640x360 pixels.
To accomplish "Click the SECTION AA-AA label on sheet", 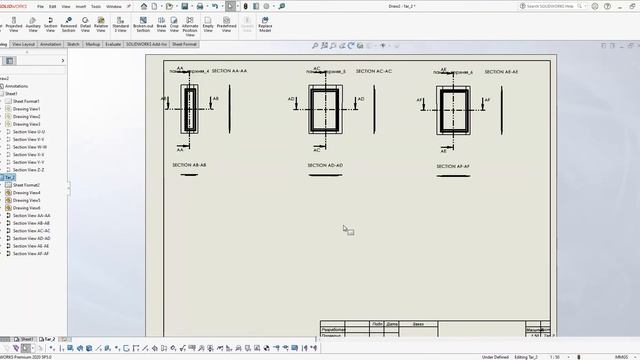I will [229, 71].
